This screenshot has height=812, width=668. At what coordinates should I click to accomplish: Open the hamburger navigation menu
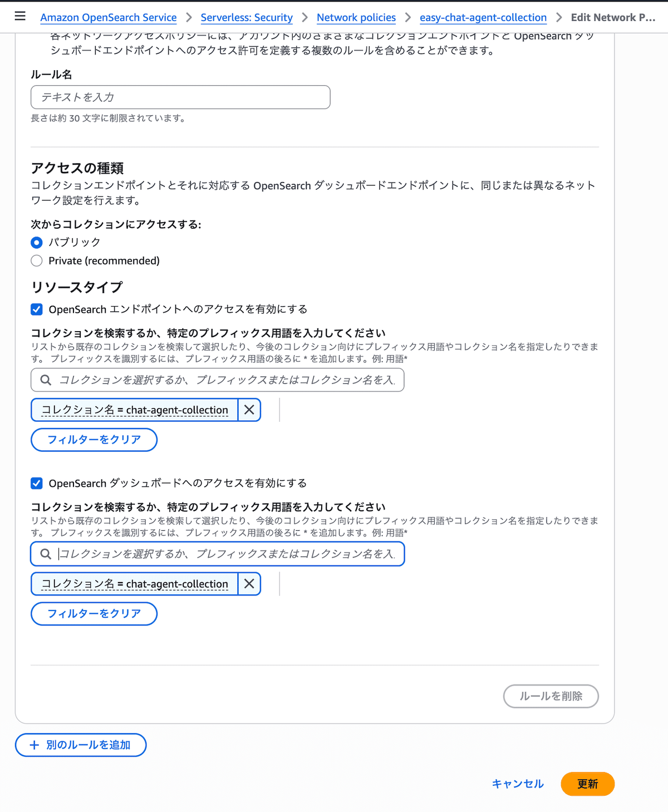pos(19,16)
